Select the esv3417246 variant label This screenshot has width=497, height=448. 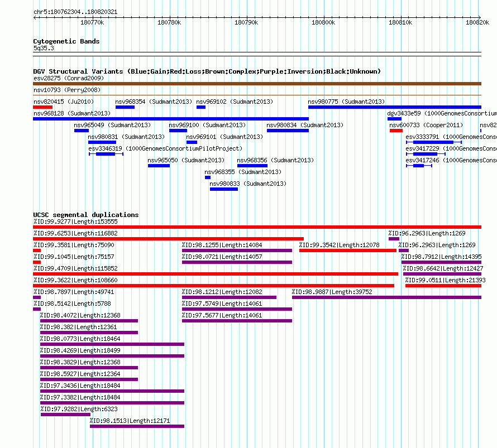tap(451, 160)
